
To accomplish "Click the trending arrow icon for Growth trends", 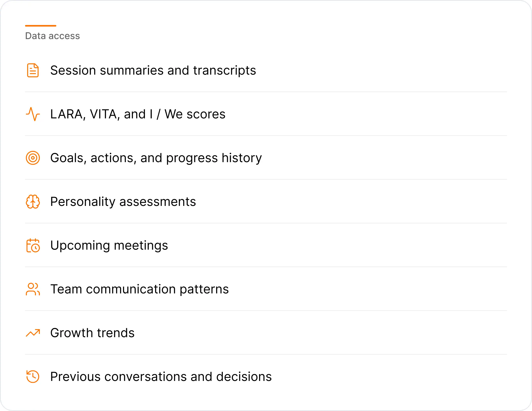I will [x=33, y=333].
